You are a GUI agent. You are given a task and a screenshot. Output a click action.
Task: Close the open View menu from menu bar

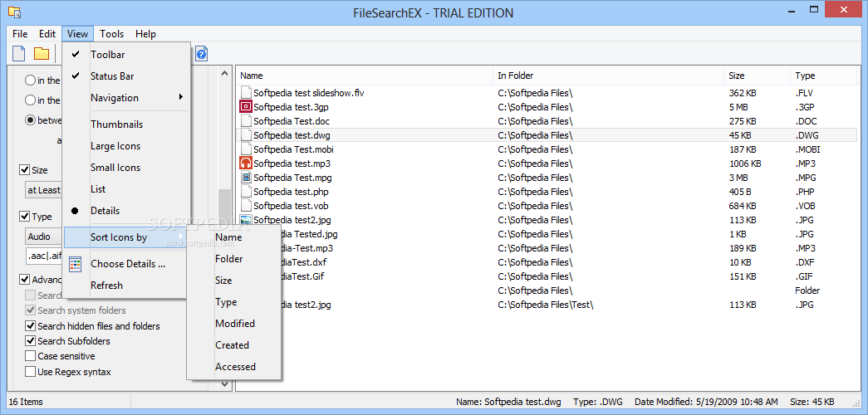(77, 34)
